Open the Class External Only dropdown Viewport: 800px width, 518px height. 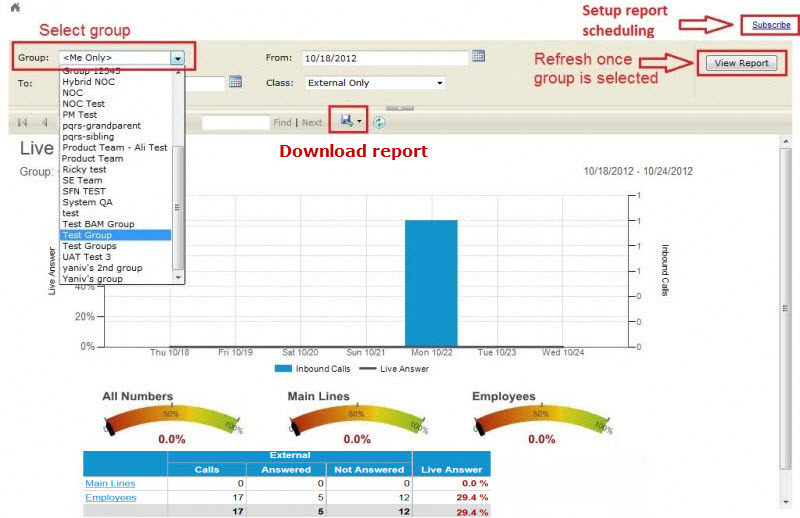coord(375,83)
